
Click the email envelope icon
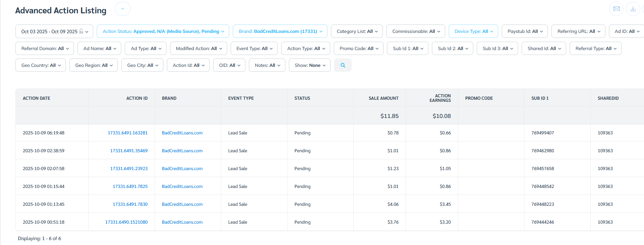tap(616, 9)
